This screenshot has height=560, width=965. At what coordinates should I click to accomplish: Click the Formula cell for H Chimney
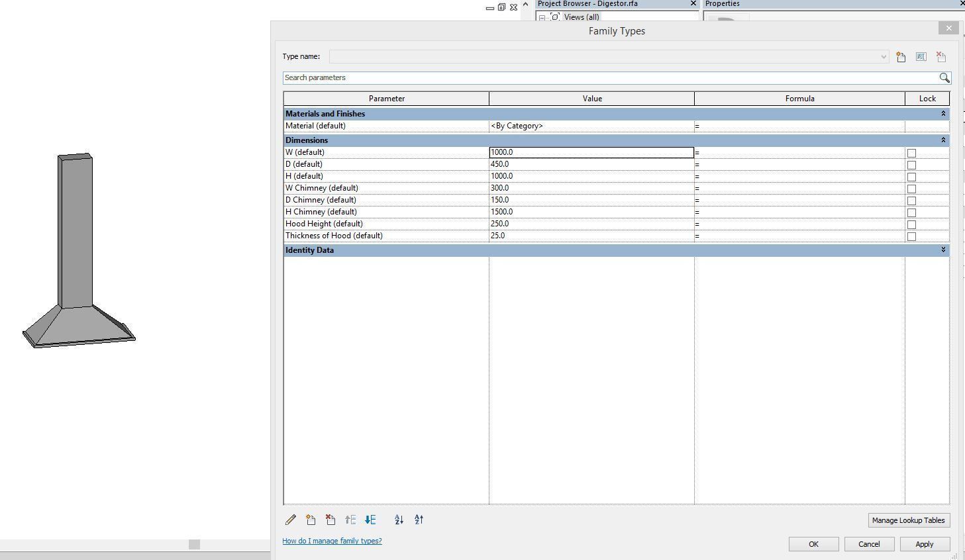pyautogui.click(x=799, y=212)
